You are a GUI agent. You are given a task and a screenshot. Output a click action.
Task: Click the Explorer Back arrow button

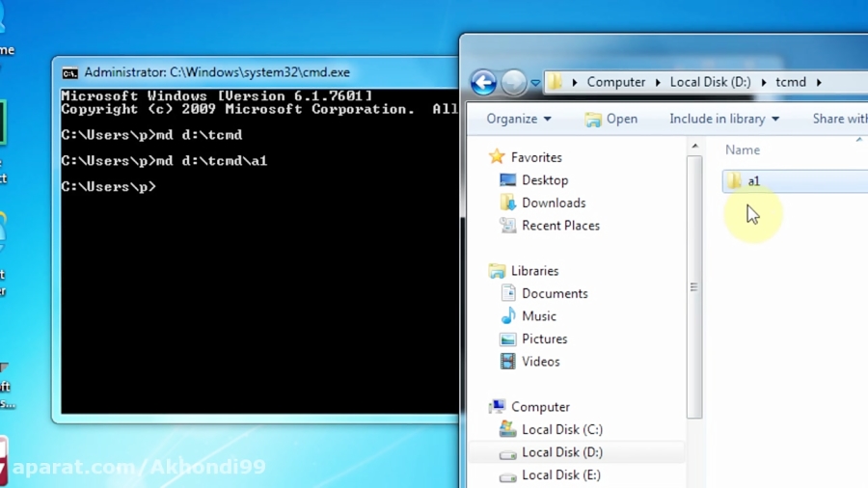click(483, 83)
